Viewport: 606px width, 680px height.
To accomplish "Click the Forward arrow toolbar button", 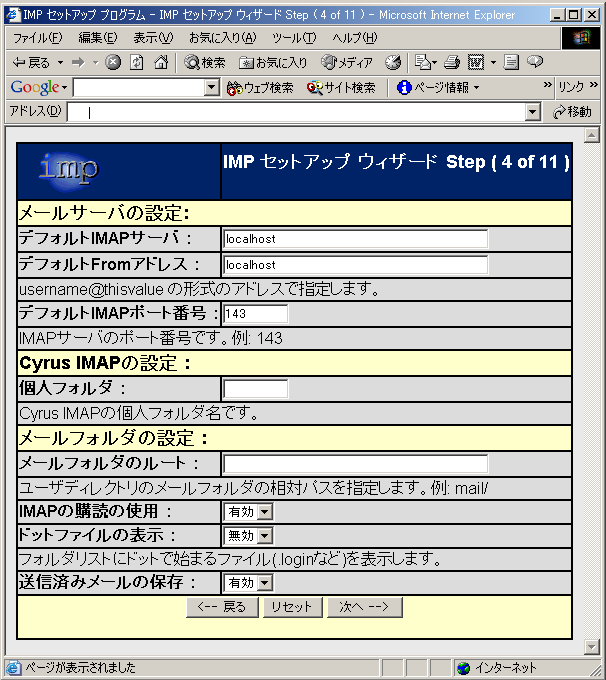I will [78, 63].
